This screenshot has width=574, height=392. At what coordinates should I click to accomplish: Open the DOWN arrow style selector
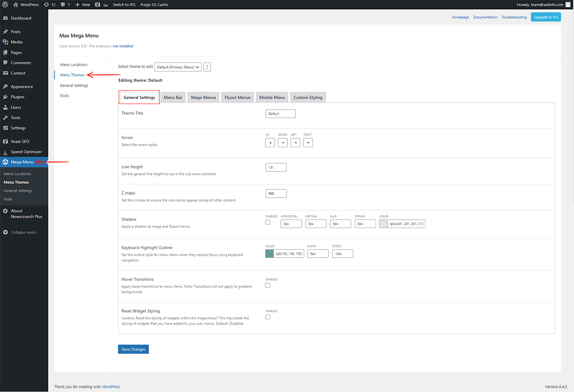tap(283, 142)
